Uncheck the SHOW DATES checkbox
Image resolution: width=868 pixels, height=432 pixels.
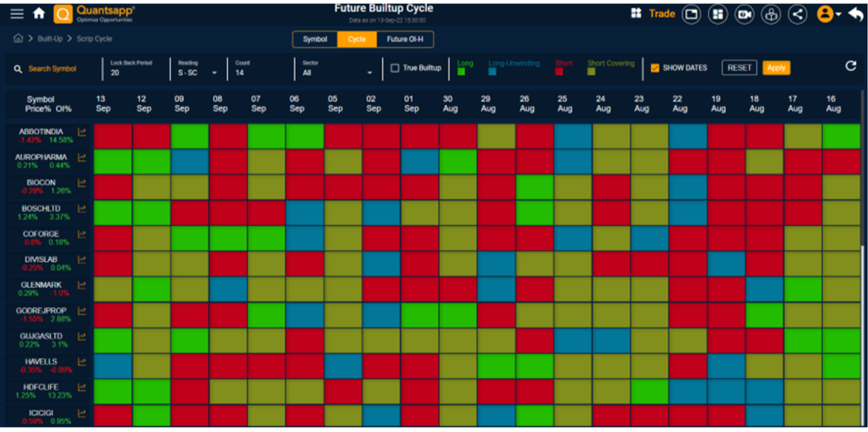655,68
